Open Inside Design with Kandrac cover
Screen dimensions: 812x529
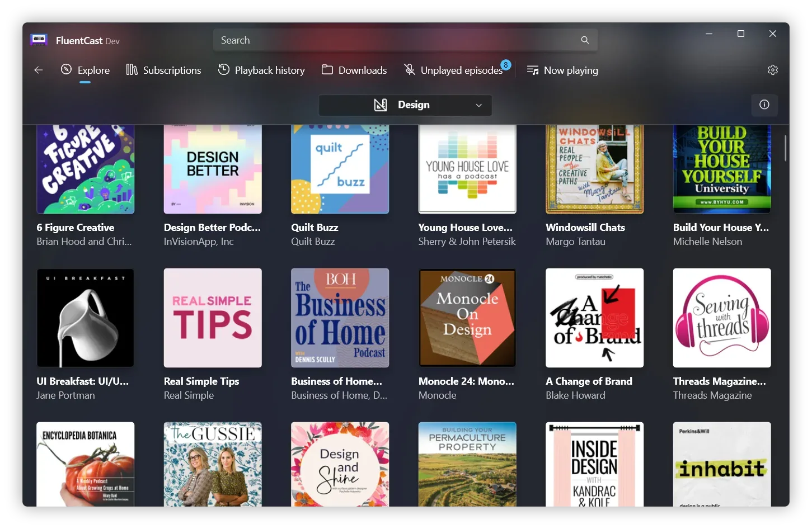coord(595,464)
